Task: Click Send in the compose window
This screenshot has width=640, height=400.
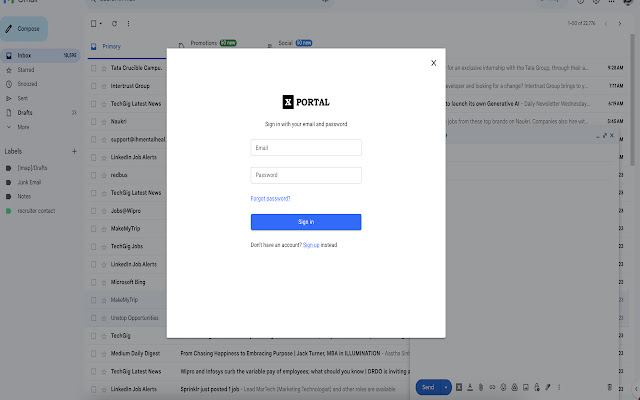Action: 428,387
